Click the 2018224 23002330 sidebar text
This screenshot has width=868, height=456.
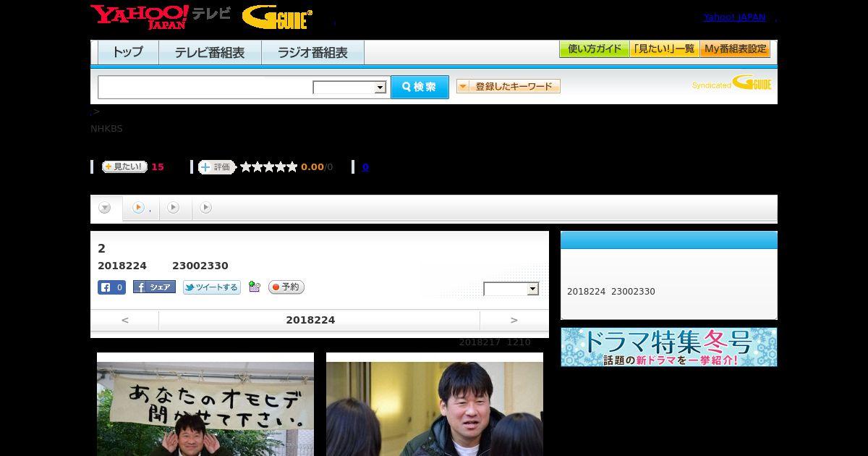coord(611,292)
